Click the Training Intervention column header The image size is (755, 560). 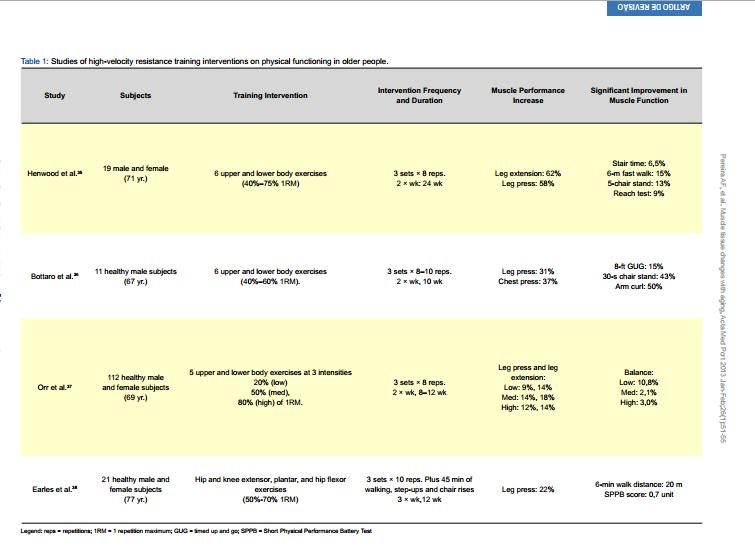270,96
